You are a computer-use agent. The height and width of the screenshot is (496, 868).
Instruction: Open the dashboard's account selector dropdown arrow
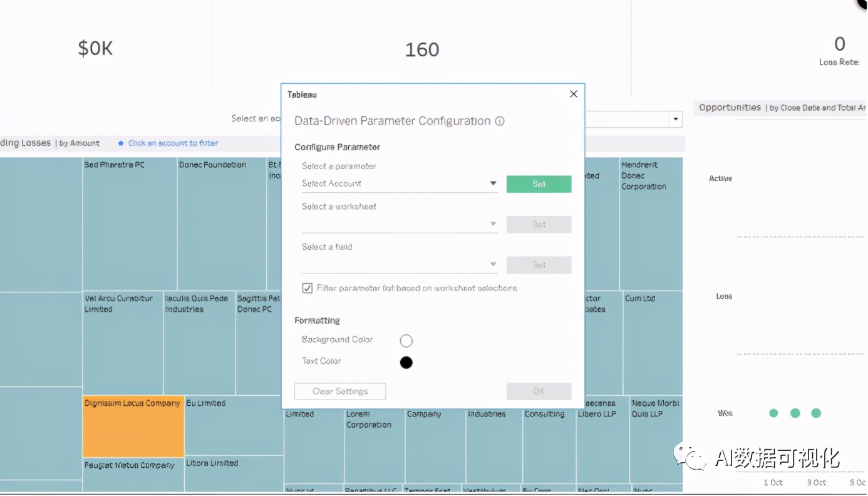click(x=676, y=119)
